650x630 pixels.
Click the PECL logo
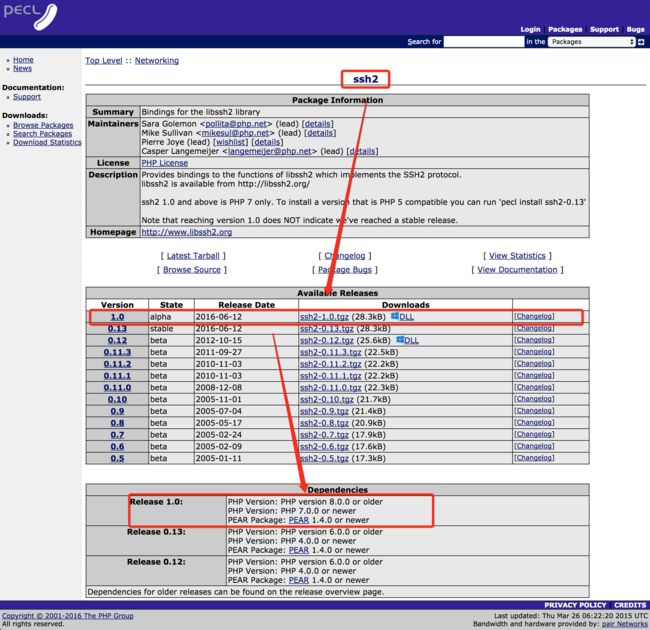tap(31, 17)
